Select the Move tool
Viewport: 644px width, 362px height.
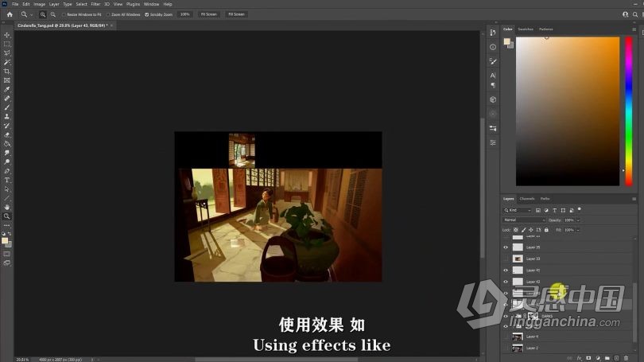[x=7, y=35]
